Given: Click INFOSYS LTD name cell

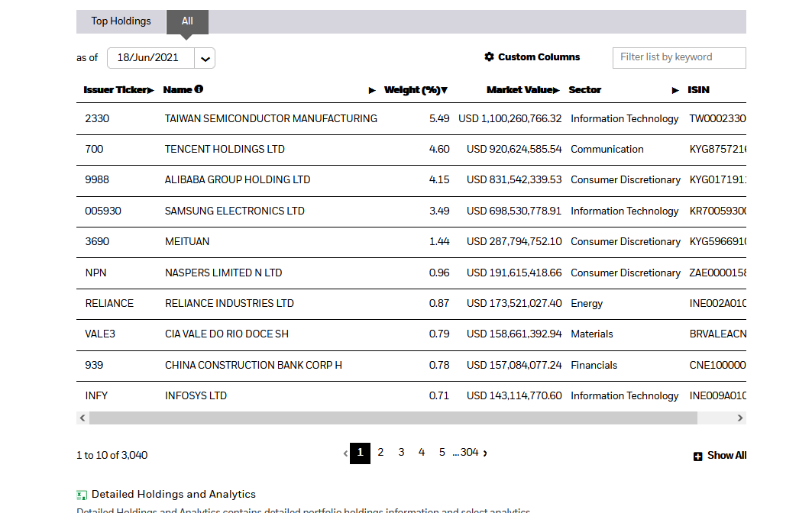Looking at the screenshot, I should [196, 396].
